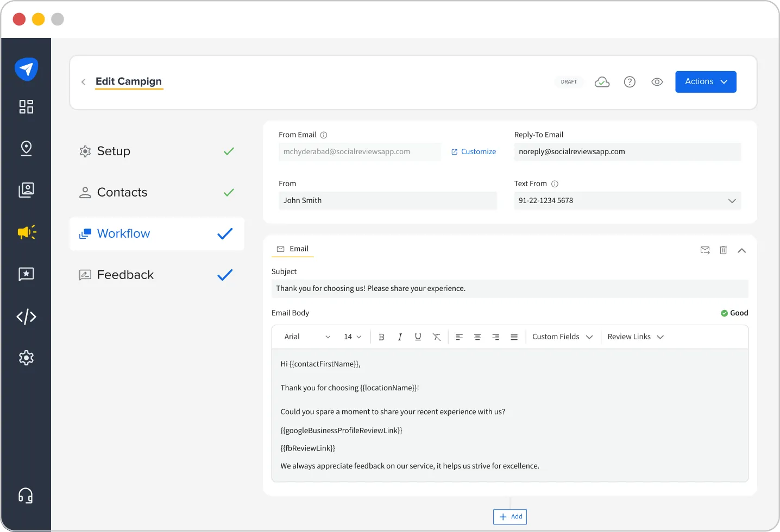Toggle bold formatting in the email editor

click(382, 337)
